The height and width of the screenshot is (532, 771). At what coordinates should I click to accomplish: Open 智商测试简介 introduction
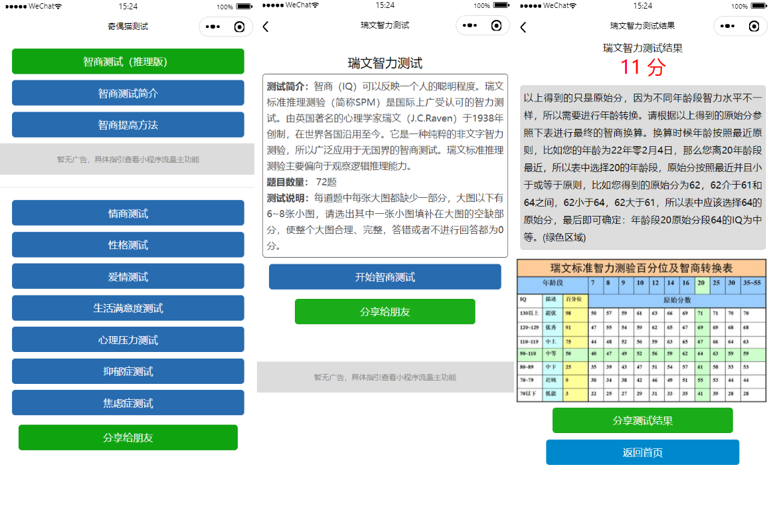coord(128,92)
